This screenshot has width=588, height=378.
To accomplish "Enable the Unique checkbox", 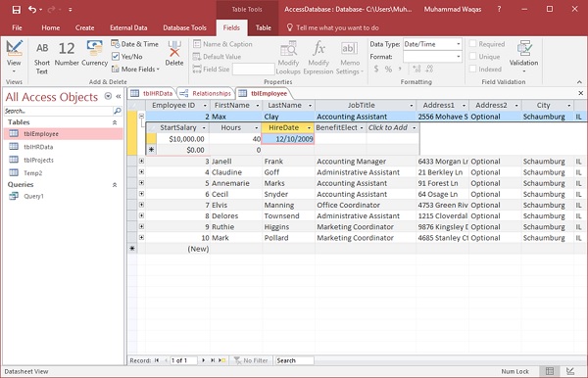I will click(x=473, y=56).
